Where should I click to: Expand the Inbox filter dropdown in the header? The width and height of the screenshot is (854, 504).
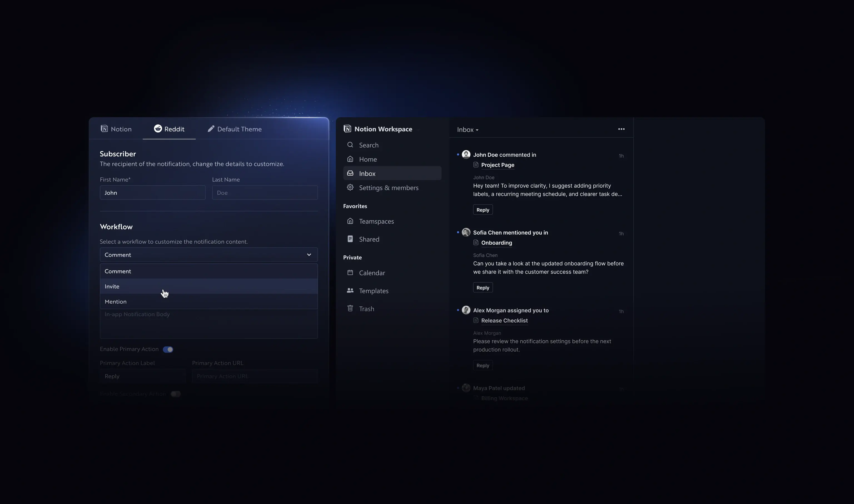pyautogui.click(x=468, y=130)
